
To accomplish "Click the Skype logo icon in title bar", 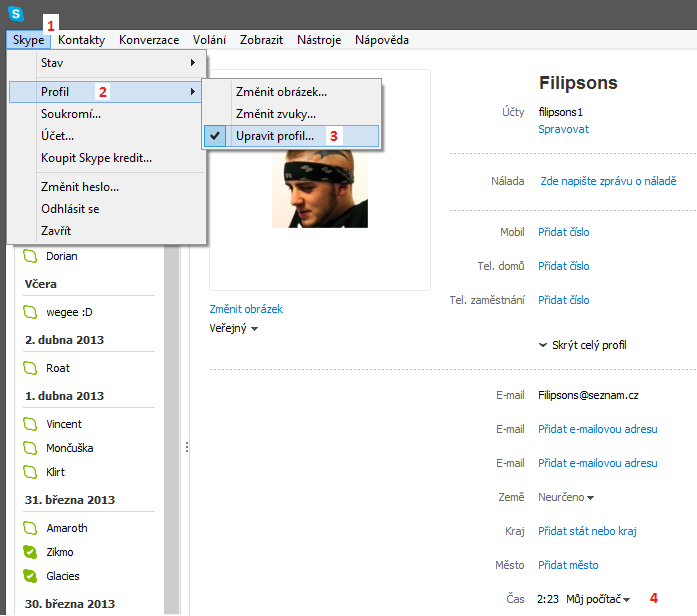I will 16,13.
